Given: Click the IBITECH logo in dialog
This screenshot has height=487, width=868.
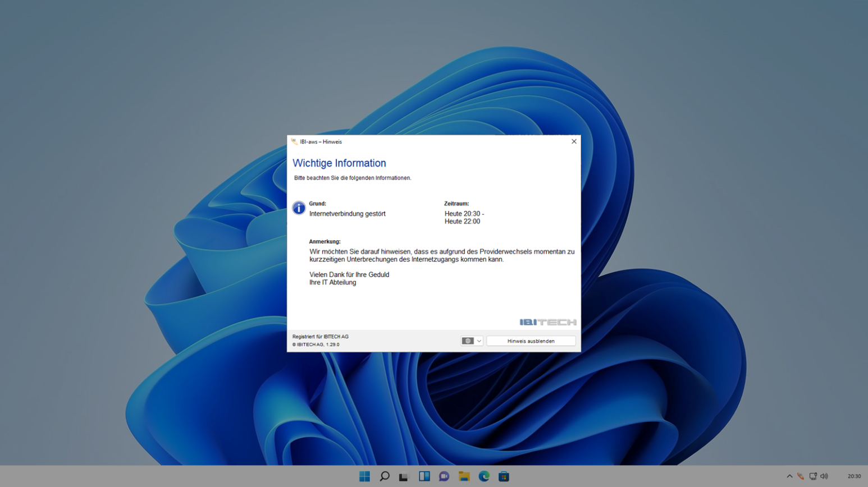Looking at the screenshot, I should coord(548,322).
